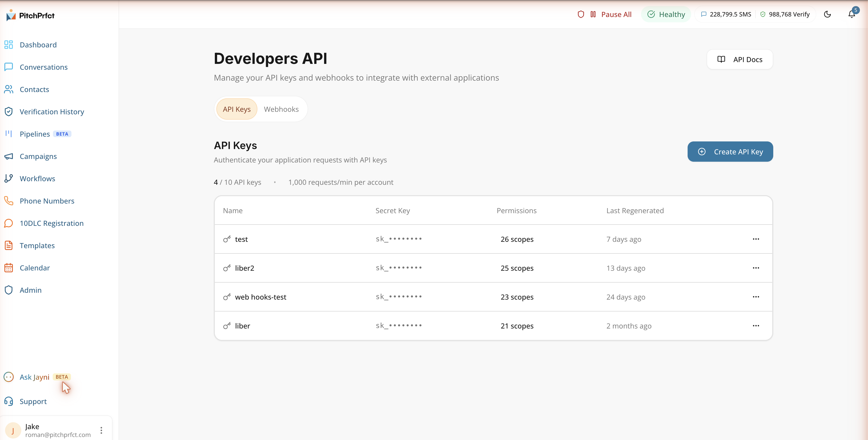Click the masked secret key for test
The height and width of the screenshot is (440, 868).
pos(399,239)
